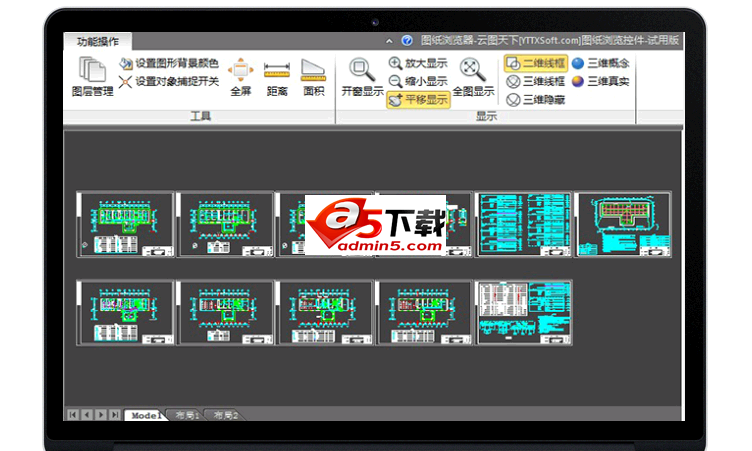Switch to 二维线框 display mode
This screenshot has height=451, width=752.
[536, 63]
